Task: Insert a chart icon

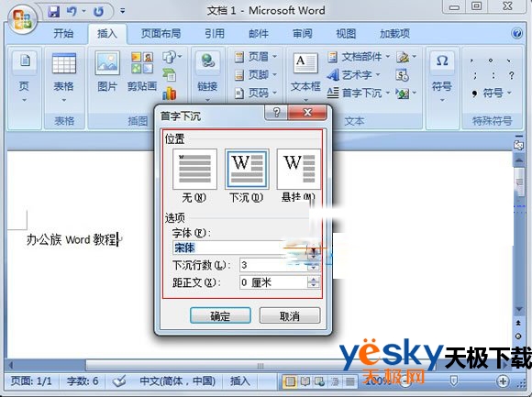Action: pos(170,93)
